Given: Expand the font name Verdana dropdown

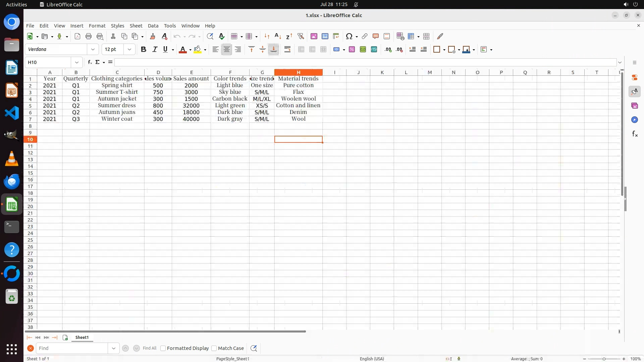Looking at the screenshot, I should tap(93, 50).
